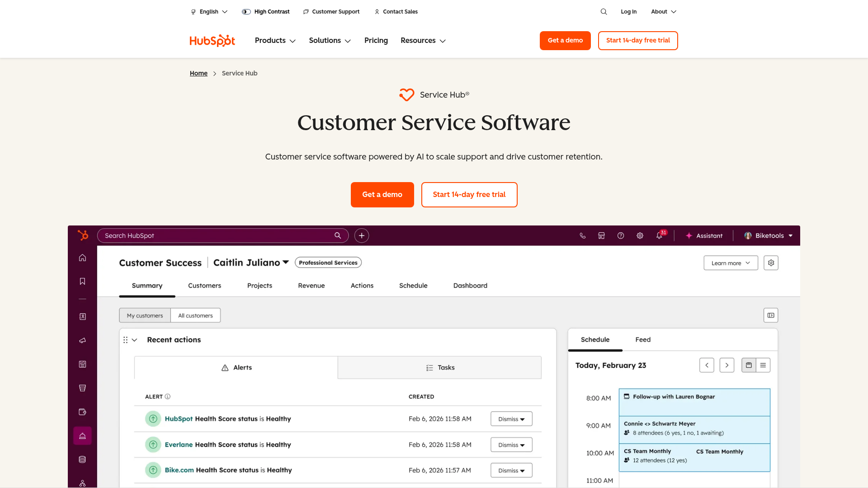Image resolution: width=868 pixels, height=488 pixels.
Task: Open the calling phone icon in top bar
Action: click(582, 235)
